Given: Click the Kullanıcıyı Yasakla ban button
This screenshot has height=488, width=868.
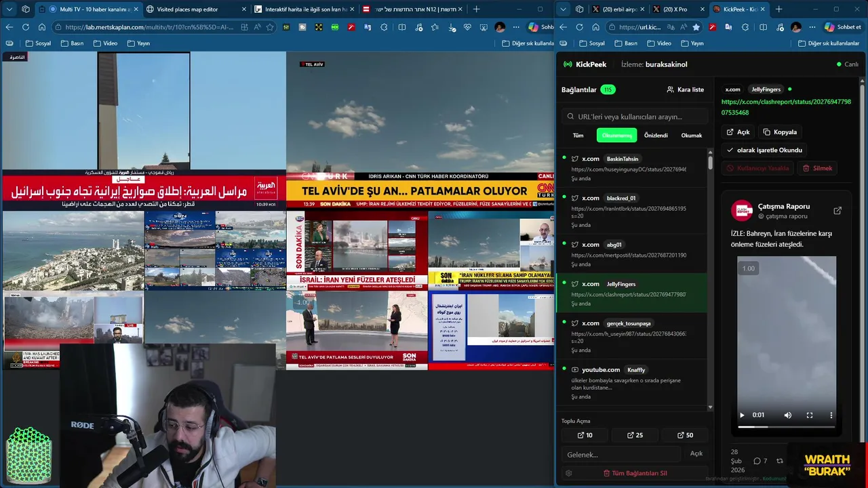Looking at the screenshot, I should 757,168.
